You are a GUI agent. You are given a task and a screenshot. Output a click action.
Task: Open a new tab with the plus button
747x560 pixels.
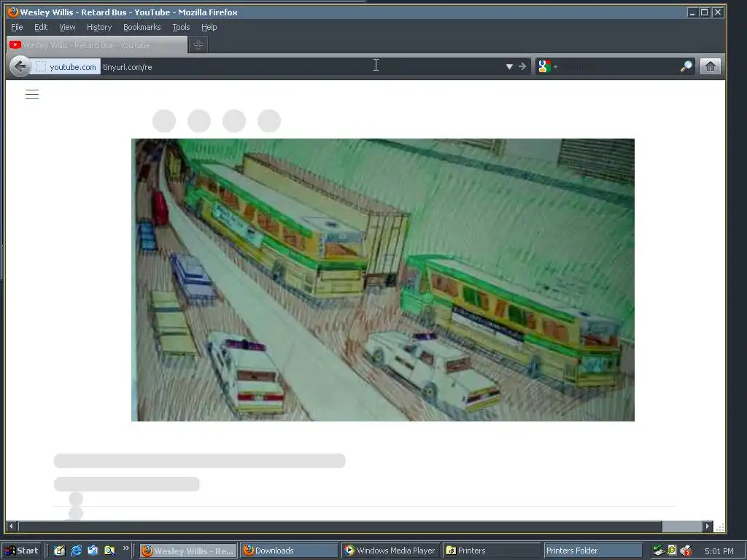click(x=198, y=44)
